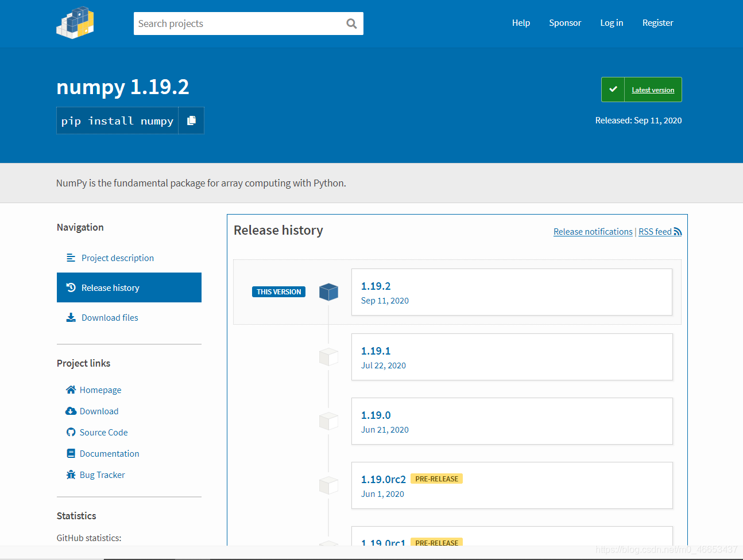Click the Jul 22, 2020 release date
Screen dimensions: 743x560
click(x=384, y=365)
